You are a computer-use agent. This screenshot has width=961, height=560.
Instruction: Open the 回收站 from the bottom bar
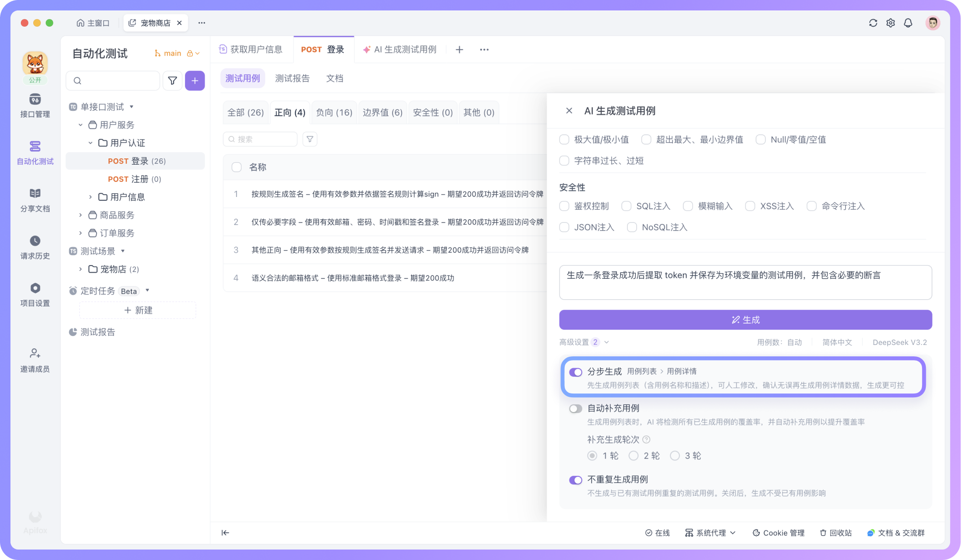coord(835,532)
